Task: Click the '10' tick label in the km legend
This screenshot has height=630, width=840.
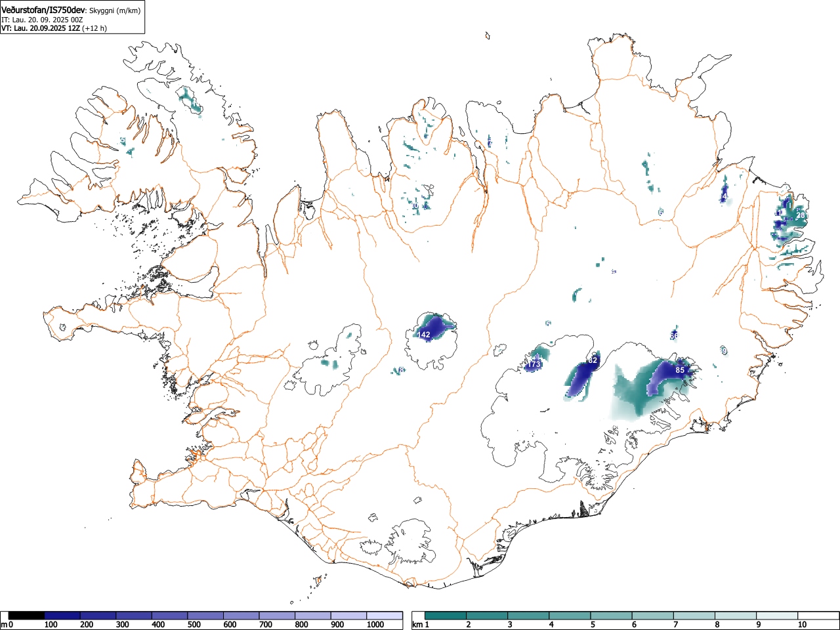Action: tap(802, 625)
